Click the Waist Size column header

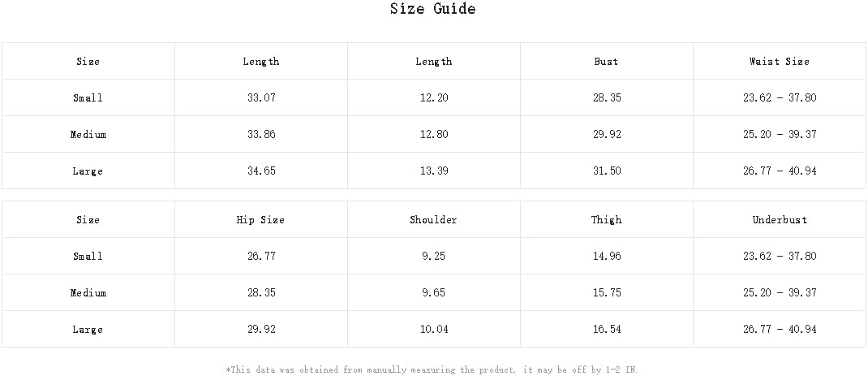[780, 62]
